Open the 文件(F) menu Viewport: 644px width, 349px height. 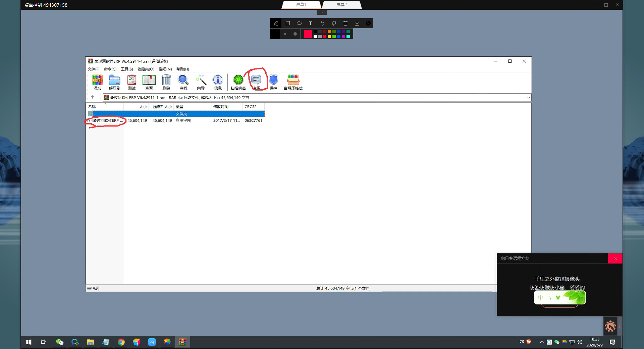tap(93, 69)
